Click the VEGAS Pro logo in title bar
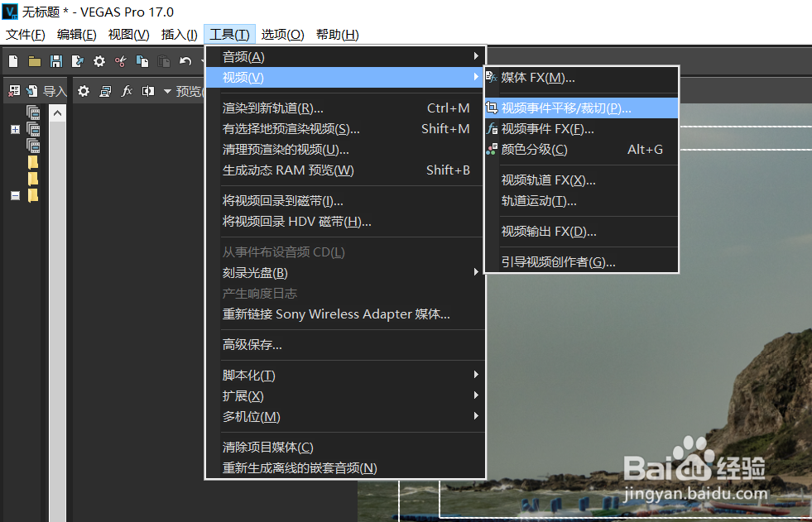The image size is (812, 522). click(10, 12)
